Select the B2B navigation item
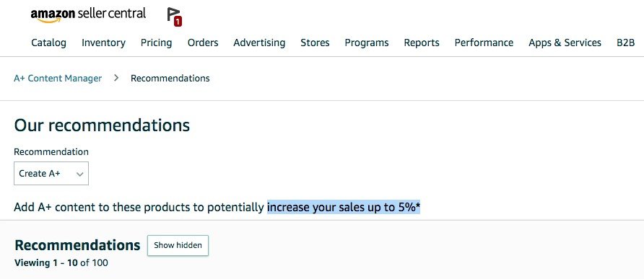 625,43
